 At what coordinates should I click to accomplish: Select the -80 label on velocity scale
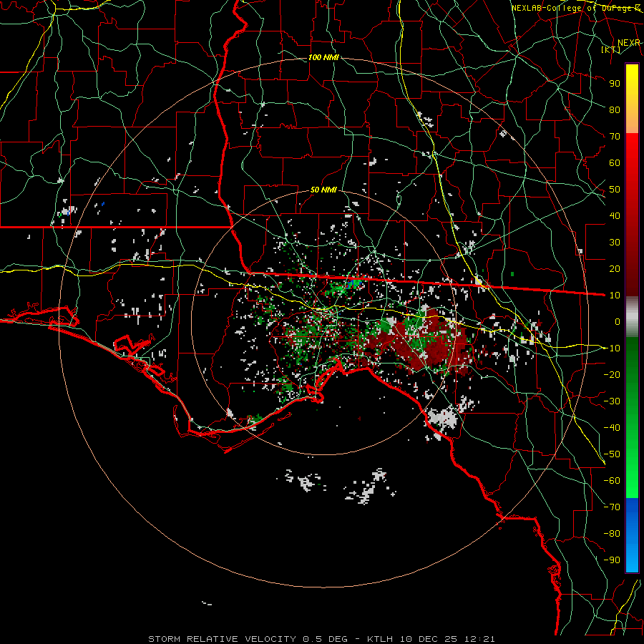coord(612,534)
